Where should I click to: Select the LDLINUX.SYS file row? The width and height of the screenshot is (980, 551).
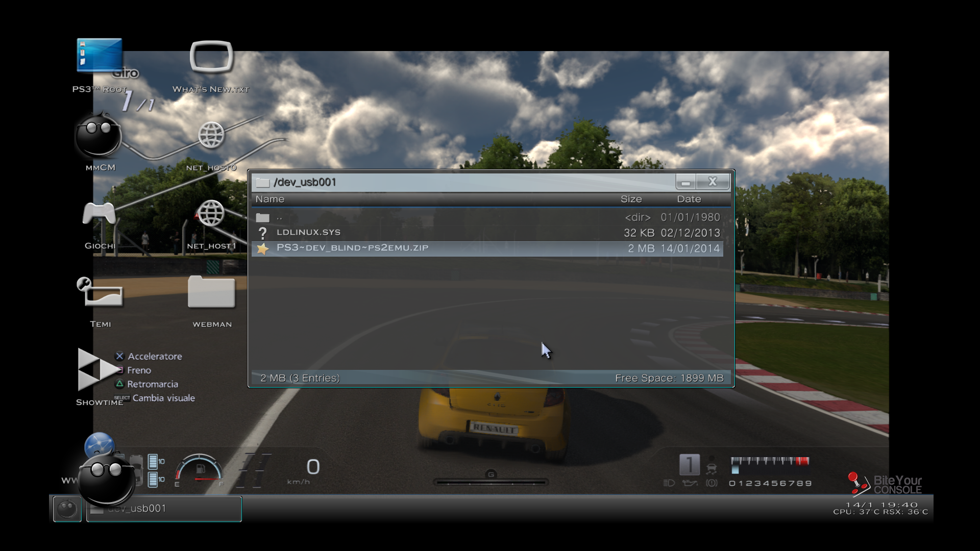(487, 233)
